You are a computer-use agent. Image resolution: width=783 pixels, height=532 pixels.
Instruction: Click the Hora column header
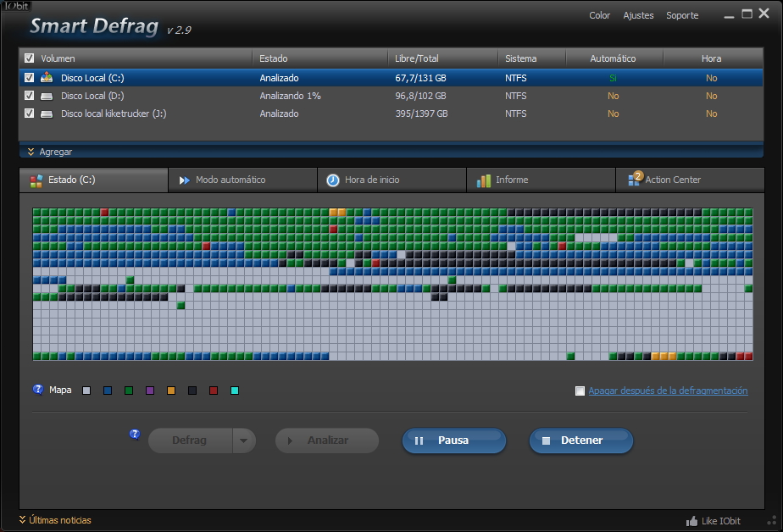click(x=711, y=58)
